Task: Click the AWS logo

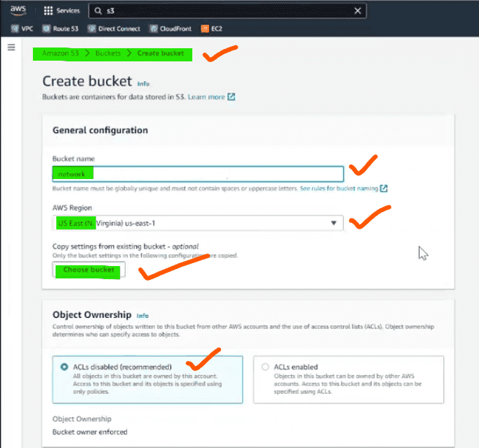Action: click(18, 10)
